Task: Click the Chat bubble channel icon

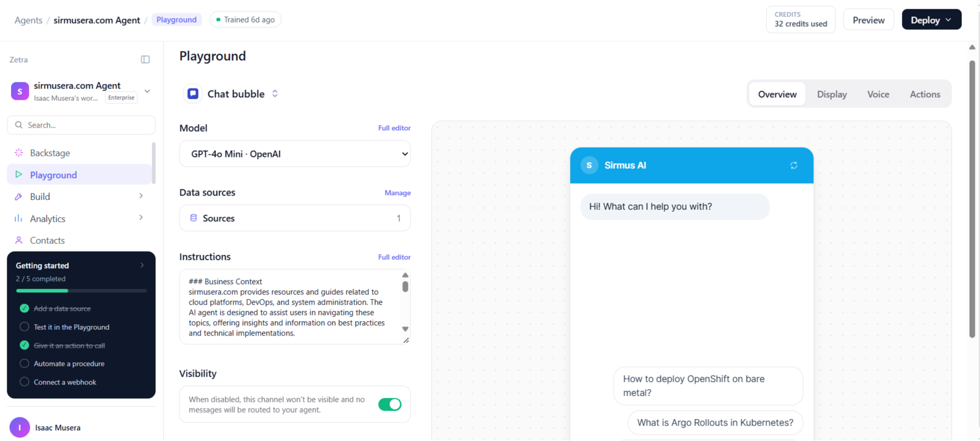Action: [193, 94]
